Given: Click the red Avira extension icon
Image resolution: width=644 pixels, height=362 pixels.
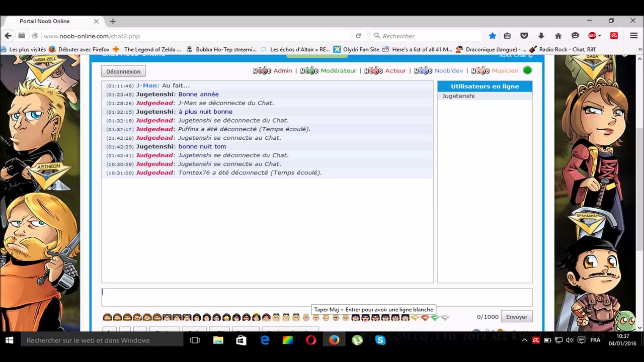Looking at the screenshot, I should click(x=614, y=36).
